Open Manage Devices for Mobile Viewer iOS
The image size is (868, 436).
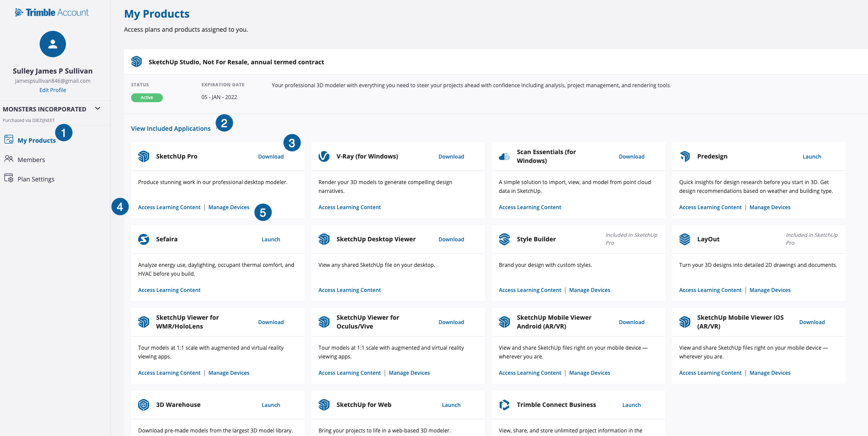[770, 373]
